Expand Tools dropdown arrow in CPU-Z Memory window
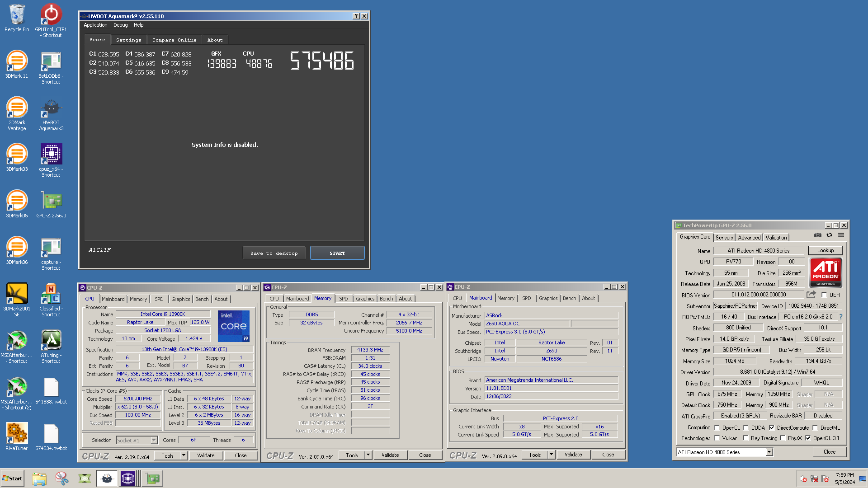Screen dimensions: 868x488 [x=368, y=455]
